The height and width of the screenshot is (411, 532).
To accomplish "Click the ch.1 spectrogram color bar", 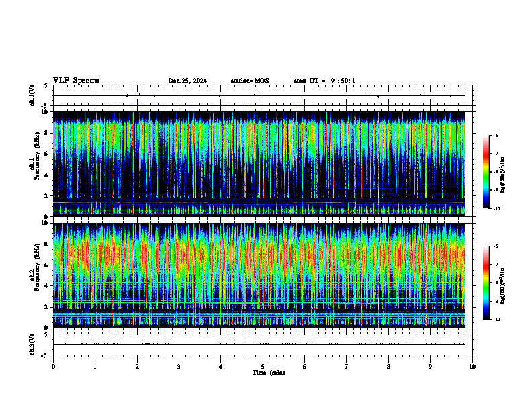I will point(486,172).
